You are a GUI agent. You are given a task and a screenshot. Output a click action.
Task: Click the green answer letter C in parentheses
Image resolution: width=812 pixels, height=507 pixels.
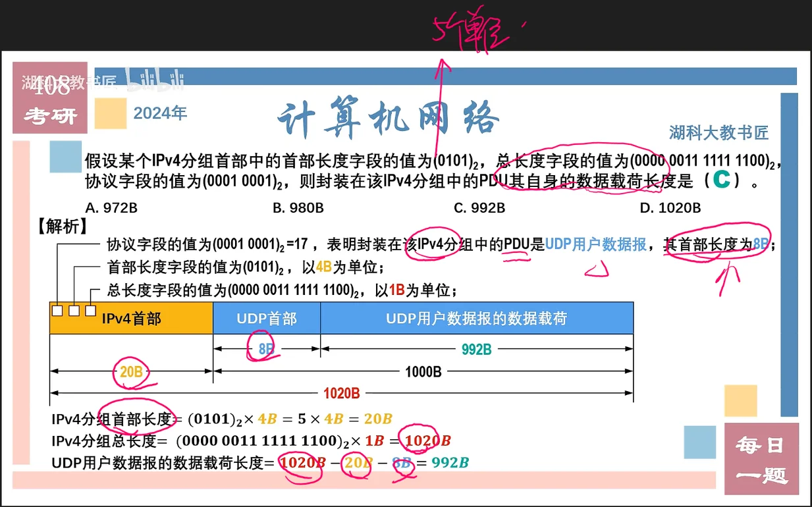coord(722,180)
